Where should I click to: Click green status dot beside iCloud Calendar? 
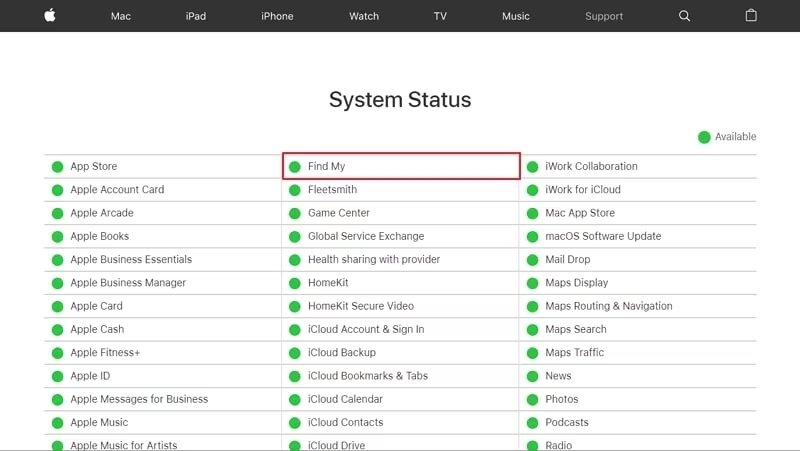pos(295,399)
